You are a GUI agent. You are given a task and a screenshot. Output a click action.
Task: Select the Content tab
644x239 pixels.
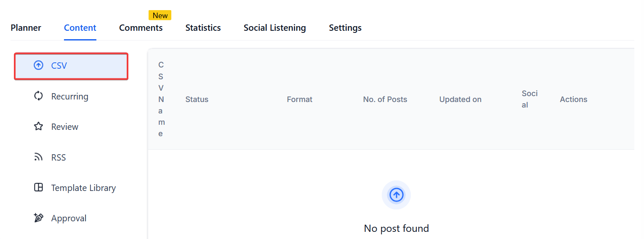tap(80, 28)
